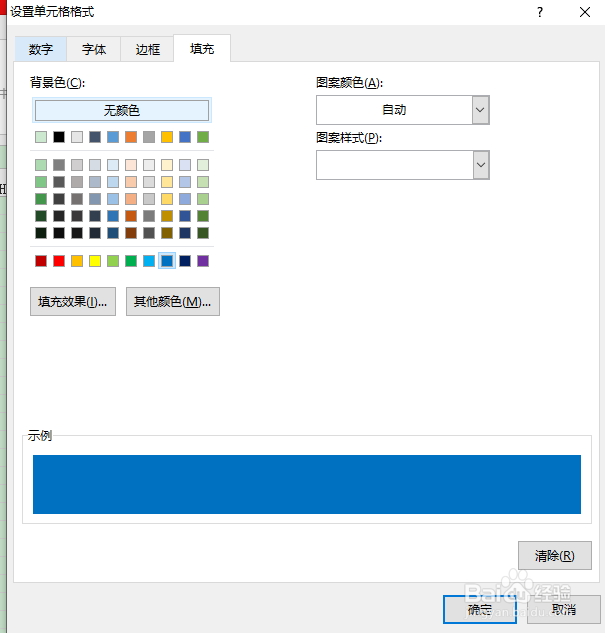605x633 pixels.
Task: Switch to the 数字 tab
Action: (41, 49)
